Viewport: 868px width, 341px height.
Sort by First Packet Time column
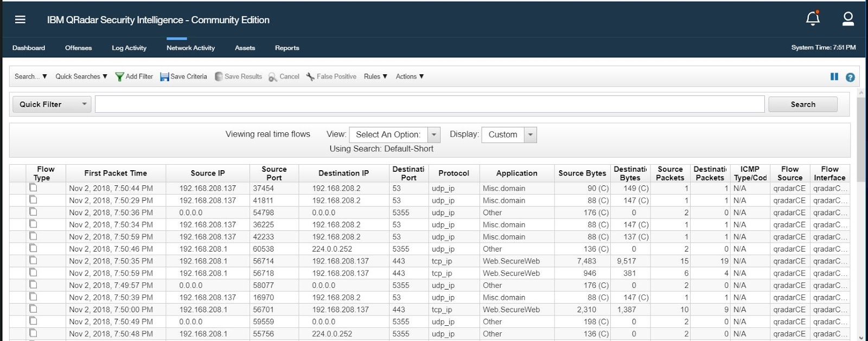point(116,173)
